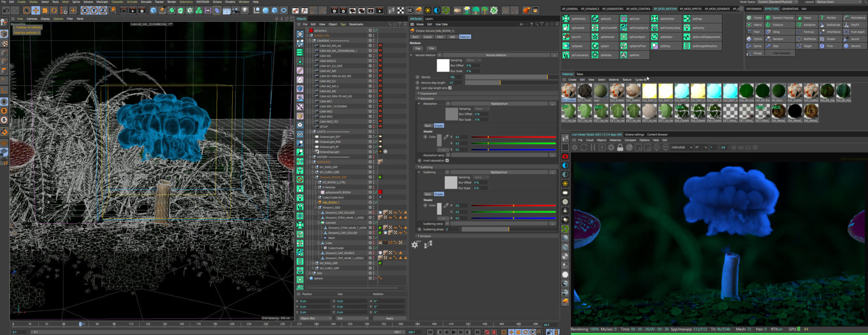
Task: Toggle enable checkmark on Vdb_BOOM_1
Action: click(x=376, y=202)
